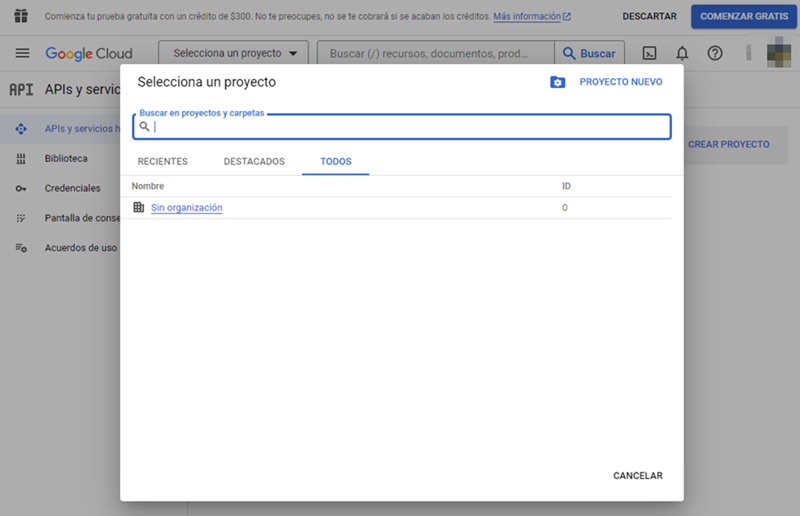Open Biblioteca in the sidebar

point(66,159)
